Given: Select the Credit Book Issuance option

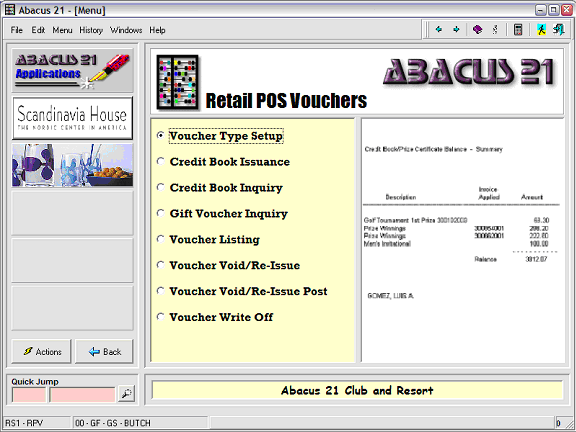Looking at the screenshot, I should [x=224, y=162].
